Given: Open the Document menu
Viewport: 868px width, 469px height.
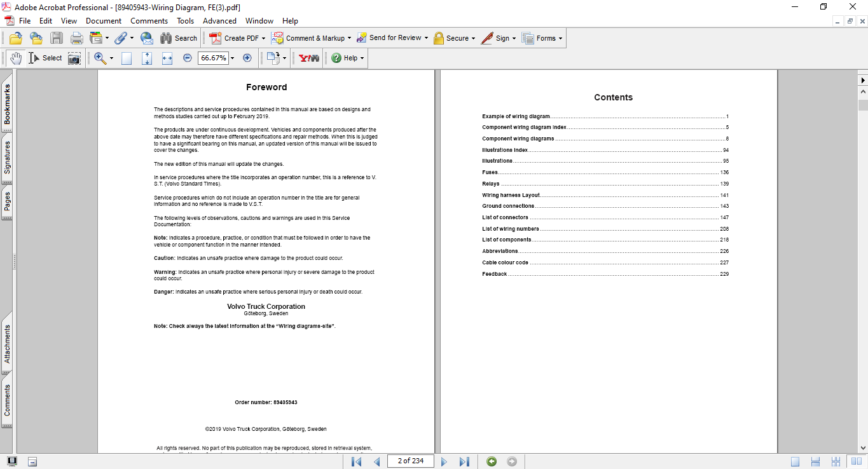Looking at the screenshot, I should tap(103, 21).
